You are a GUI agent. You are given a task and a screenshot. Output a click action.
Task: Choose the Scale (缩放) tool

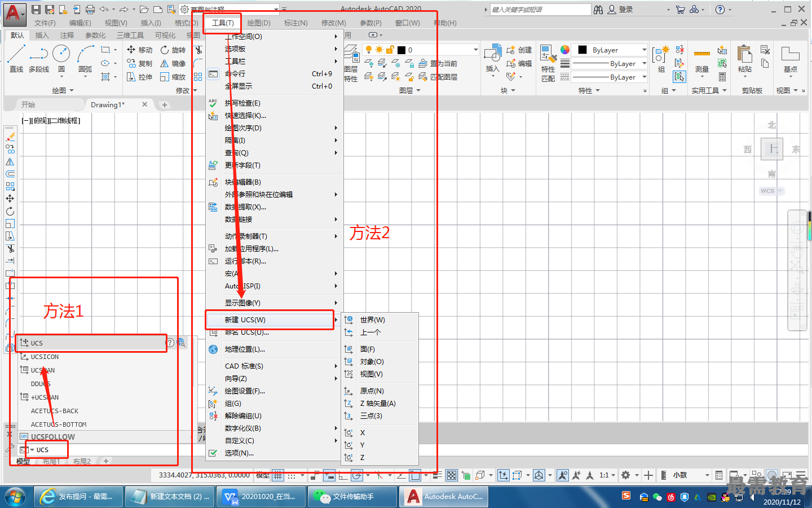(x=173, y=77)
